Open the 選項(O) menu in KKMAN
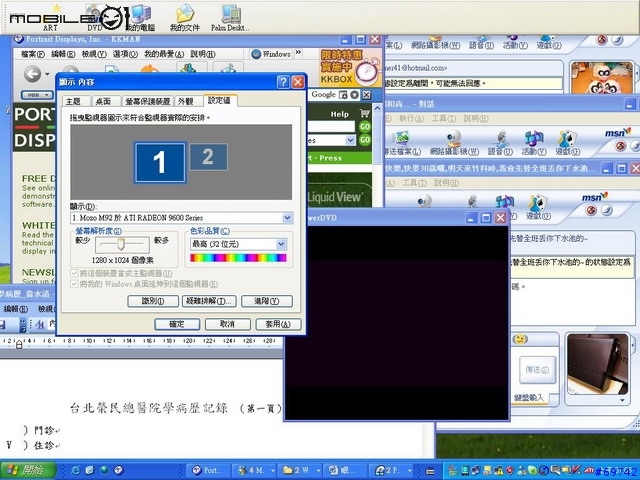The height and width of the screenshot is (480, 640). pyautogui.click(x=125, y=54)
